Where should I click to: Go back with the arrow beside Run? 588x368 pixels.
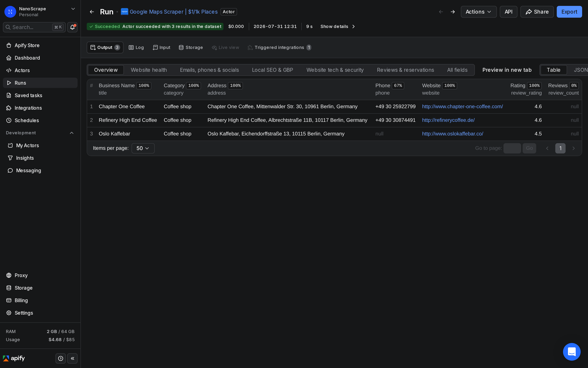92,12
